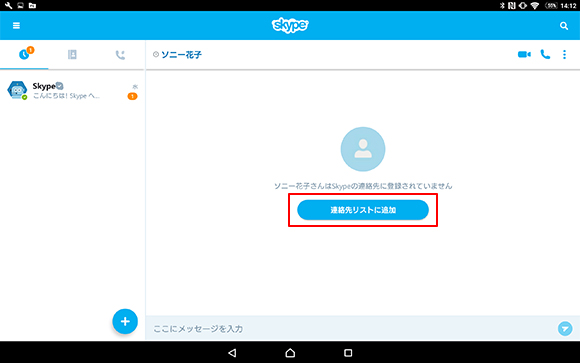Click 連絡先リストに追加 button
This screenshot has height=363, width=580.
coord(363,210)
